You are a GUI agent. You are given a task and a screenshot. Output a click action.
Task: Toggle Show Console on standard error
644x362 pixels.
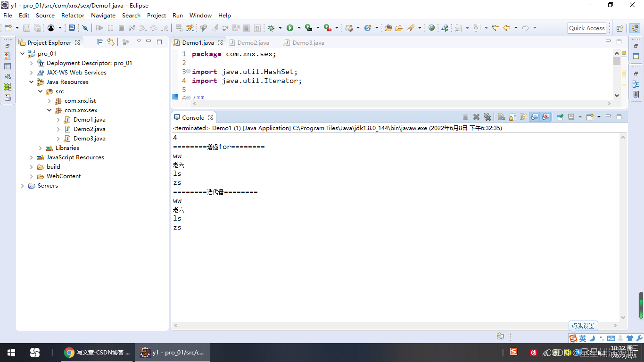545,117
